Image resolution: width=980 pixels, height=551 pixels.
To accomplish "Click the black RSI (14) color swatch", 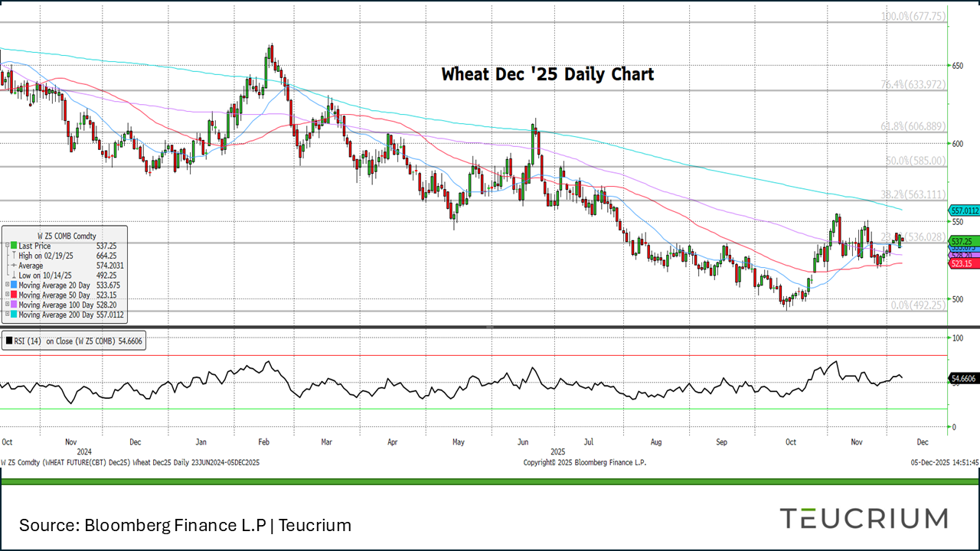I will [9, 341].
